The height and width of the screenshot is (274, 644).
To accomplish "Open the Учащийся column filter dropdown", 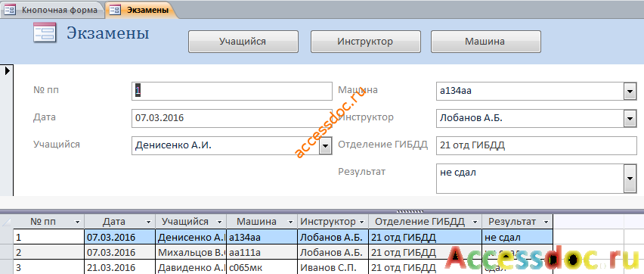I will (x=219, y=223).
